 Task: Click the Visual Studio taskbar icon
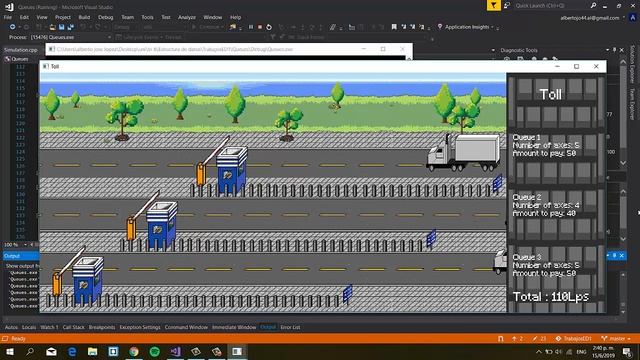point(176,351)
